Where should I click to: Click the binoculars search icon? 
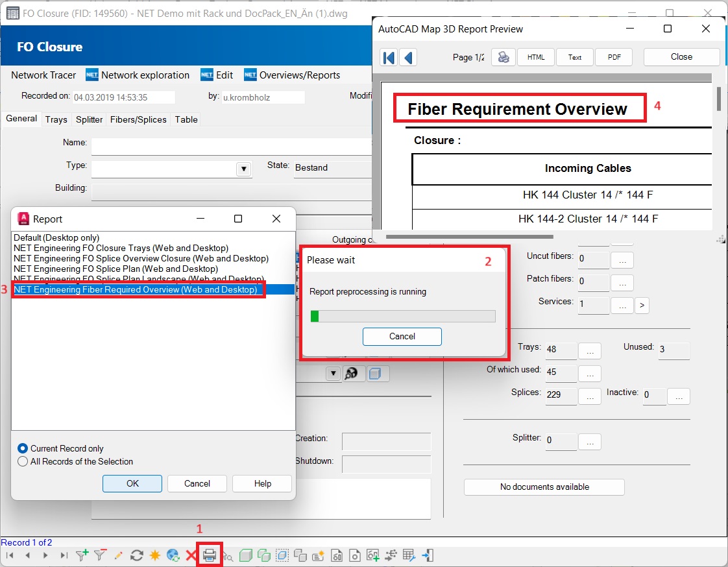tap(352, 374)
